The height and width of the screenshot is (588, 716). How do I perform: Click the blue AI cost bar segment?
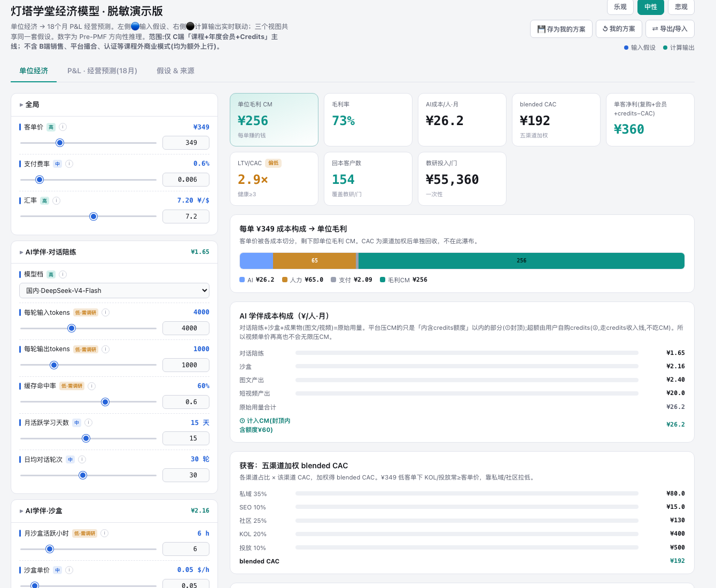pos(256,261)
